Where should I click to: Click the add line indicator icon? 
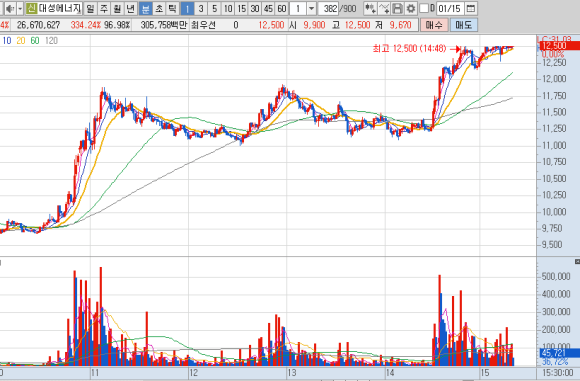pyautogui.click(x=384, y=8)
